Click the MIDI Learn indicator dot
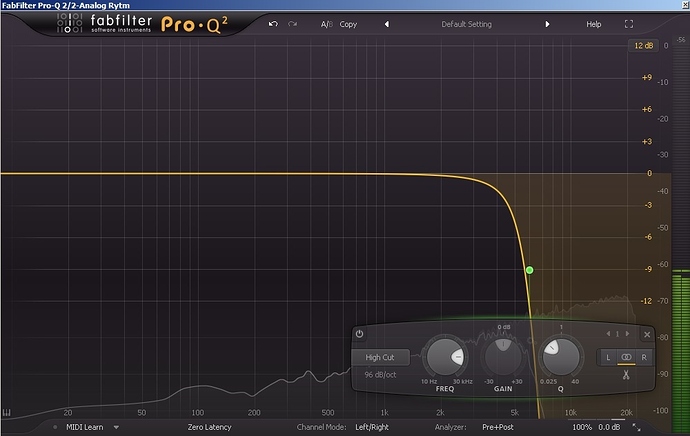This screenshot has width=690, height=436. [55, 427]
